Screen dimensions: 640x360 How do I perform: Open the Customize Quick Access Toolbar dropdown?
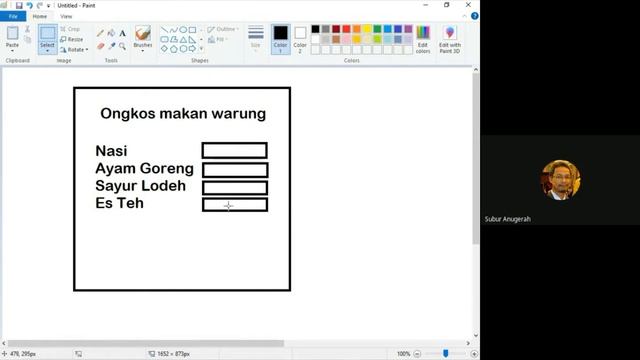(48, 6)
